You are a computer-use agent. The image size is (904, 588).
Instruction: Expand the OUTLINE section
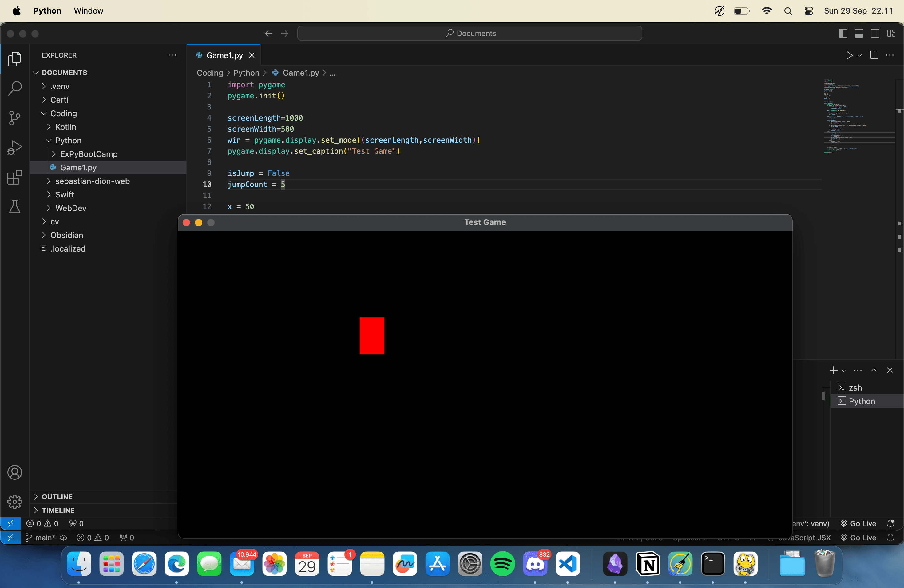tap(57, 496)
